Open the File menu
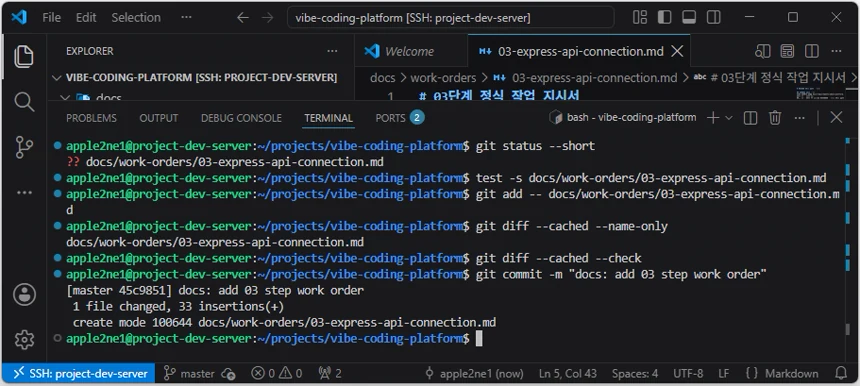 coord(52,18)
